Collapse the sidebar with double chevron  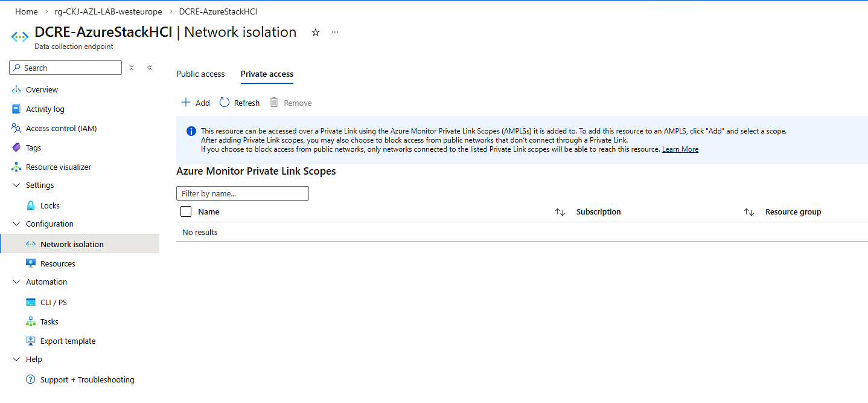click(x=150, y=68)
